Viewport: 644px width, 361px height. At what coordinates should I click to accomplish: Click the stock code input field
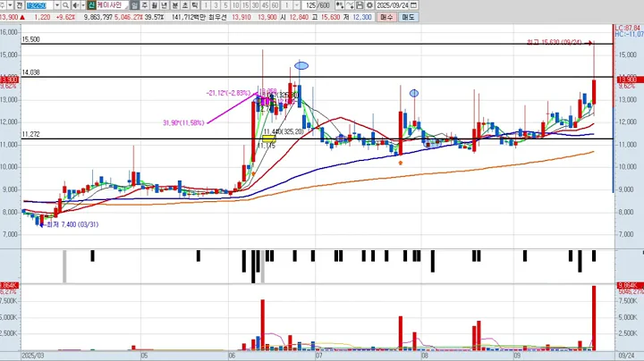click(40, 5)
